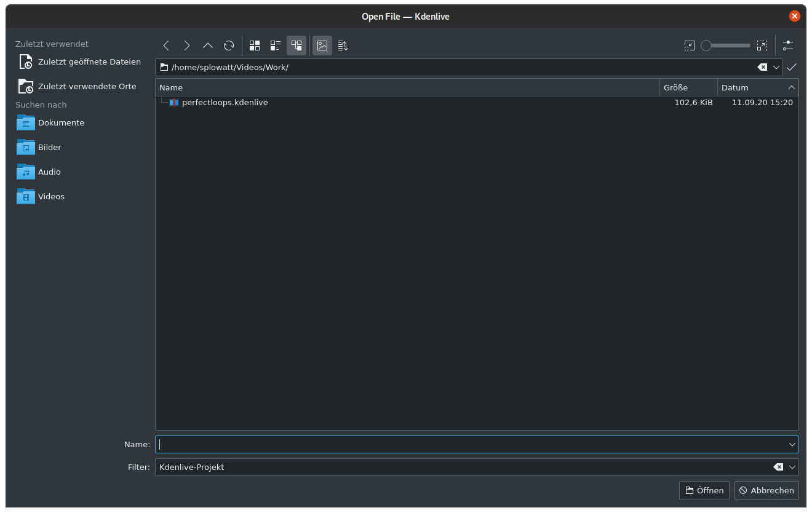Expand the location path history dropdown
The height and width of the screenshot is (513, 812).
776,68
